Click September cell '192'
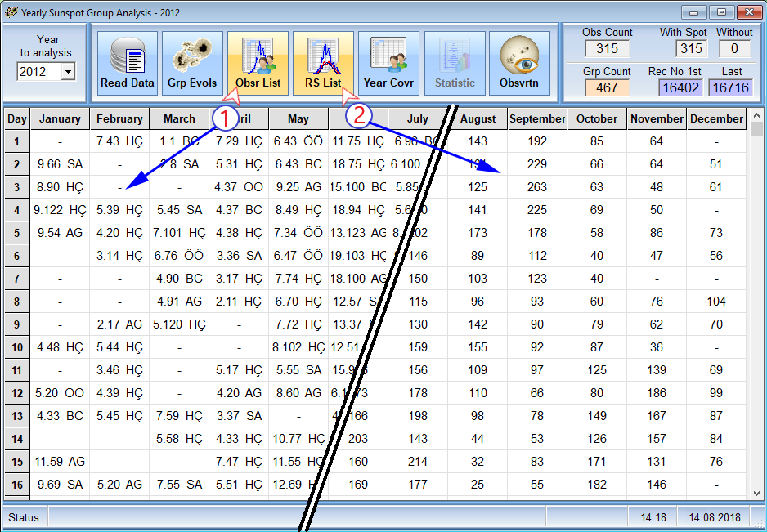 coord(537,141)
